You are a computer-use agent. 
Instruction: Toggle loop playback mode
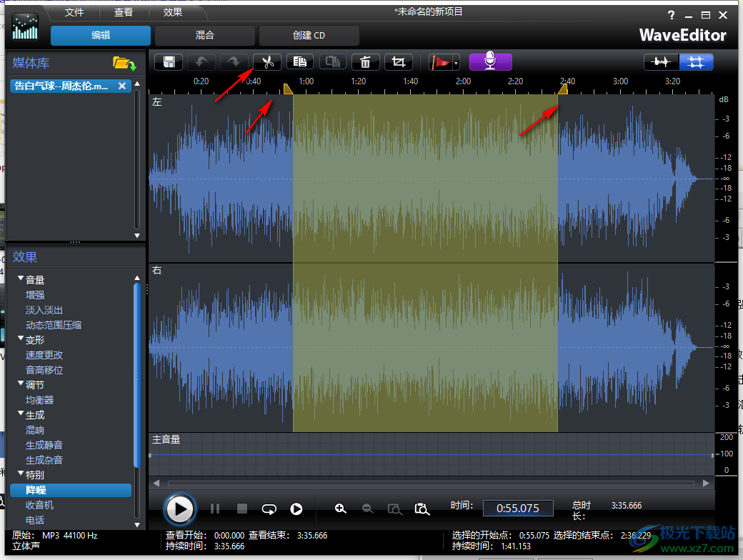269,509
